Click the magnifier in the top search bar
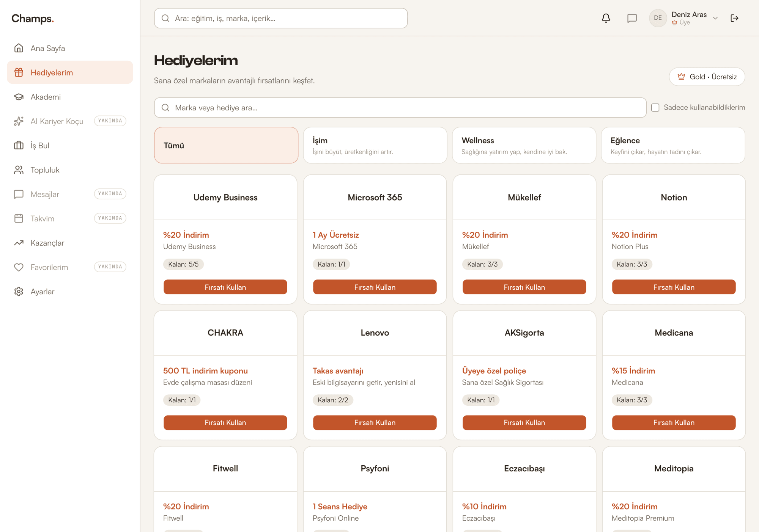This screenshot has width=759, height=532. [165, 18]
